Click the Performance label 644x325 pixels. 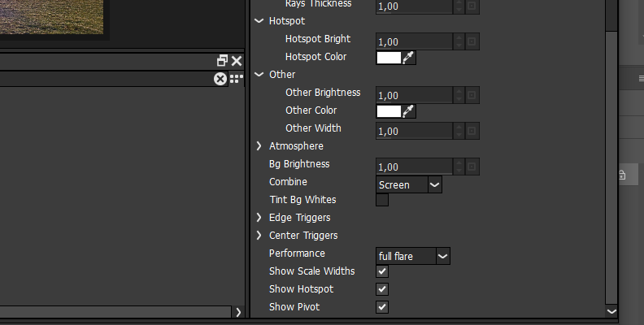[297, 253]
